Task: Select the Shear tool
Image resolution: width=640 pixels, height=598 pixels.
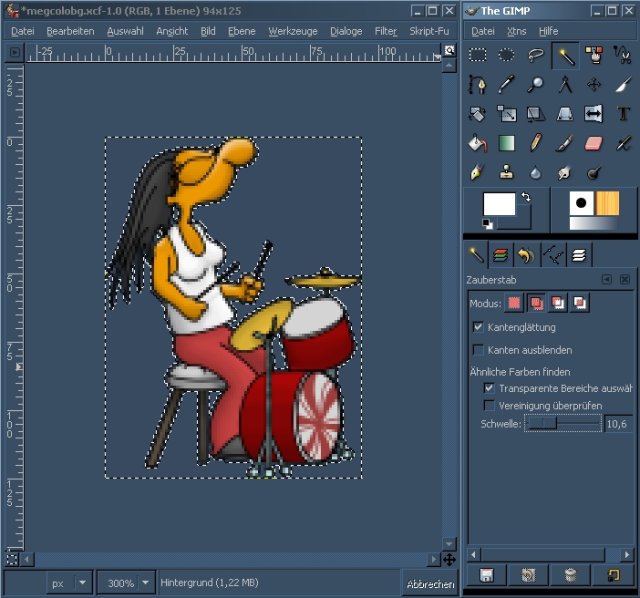Action: [x=536, y=114]
